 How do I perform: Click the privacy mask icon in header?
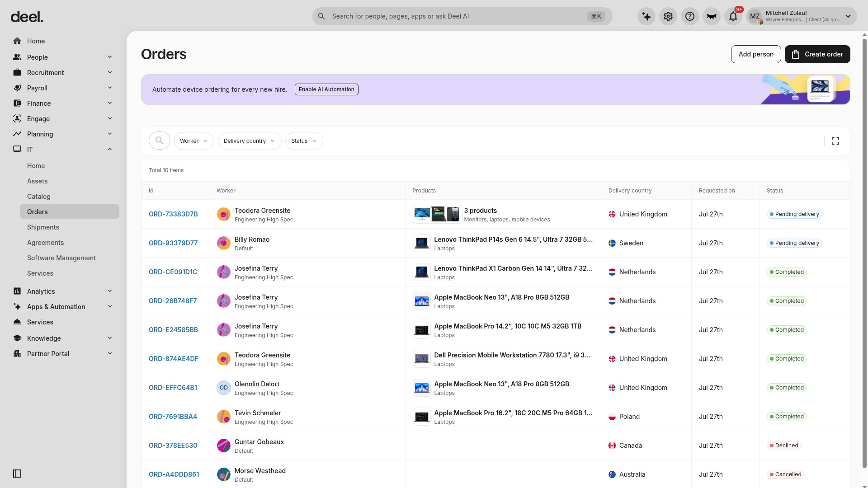(x=712, y=16)
